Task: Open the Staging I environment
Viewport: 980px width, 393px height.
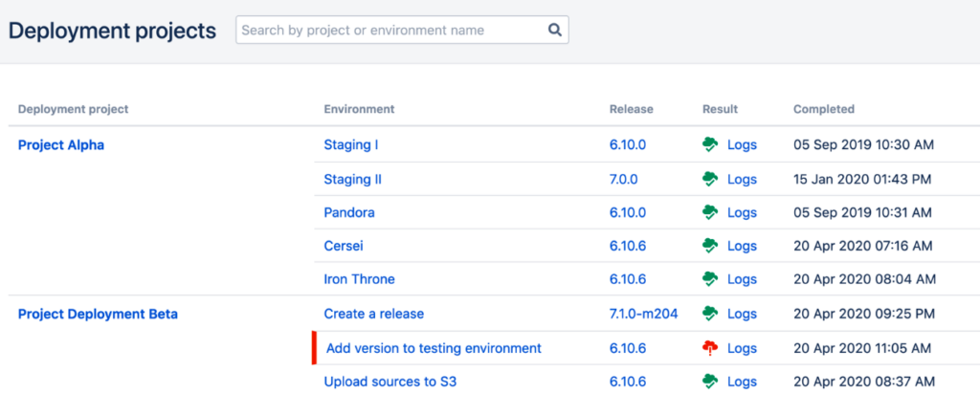Action: pos(350,145)
